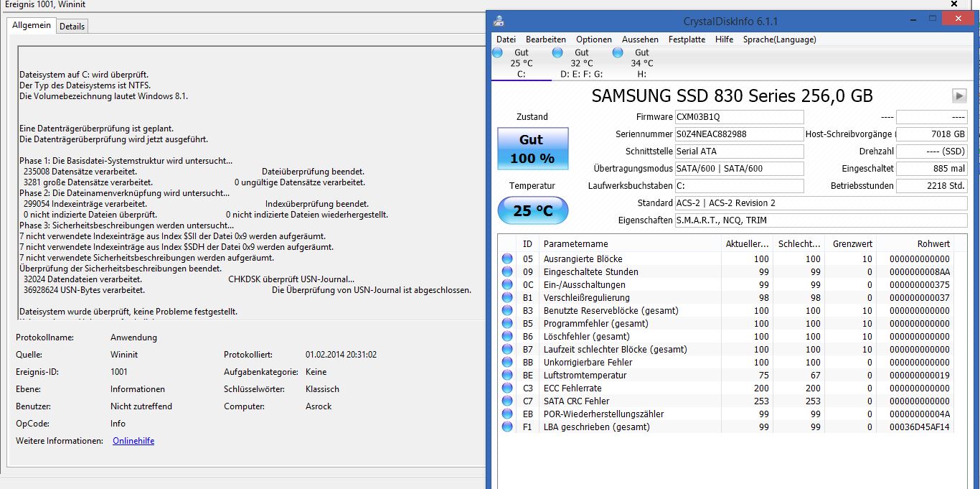
Task: Click status orb for Löschfehler row
Action: click(x=507, y=336)
